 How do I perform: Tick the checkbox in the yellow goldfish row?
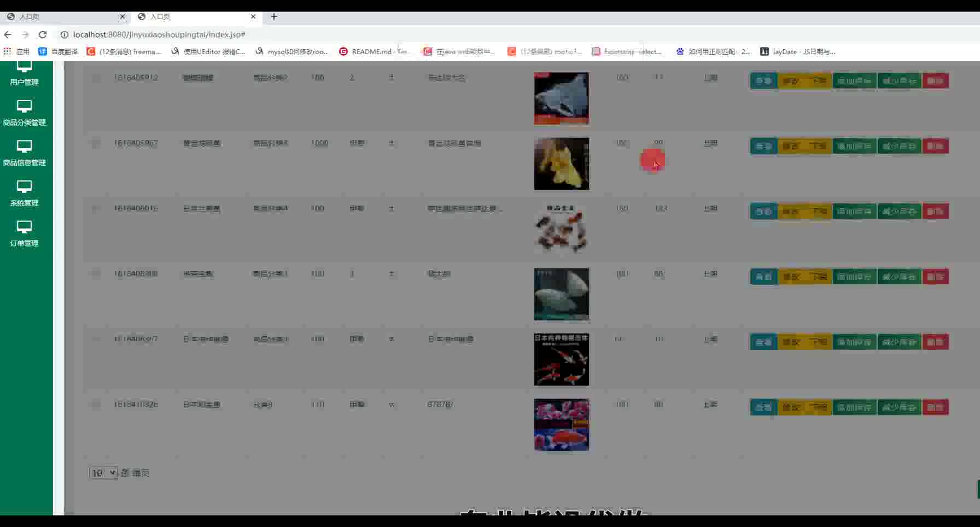pyautogui.click(x=96, y=143)
